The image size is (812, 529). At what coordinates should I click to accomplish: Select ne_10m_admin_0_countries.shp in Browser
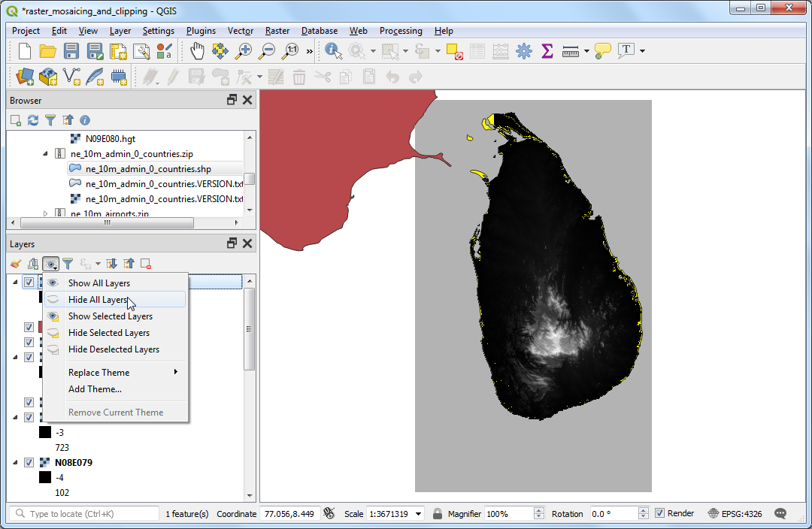(x=148, y=169)
